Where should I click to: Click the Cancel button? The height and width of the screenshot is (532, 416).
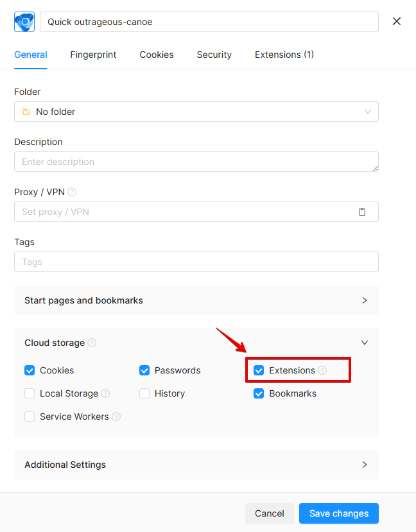pyautogui.click(x=270, y=513)
